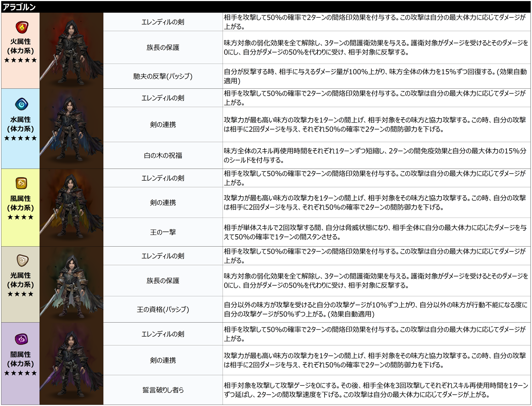
Task: Click the 白の木の祝福 skill name
Action: click(163, 155)
